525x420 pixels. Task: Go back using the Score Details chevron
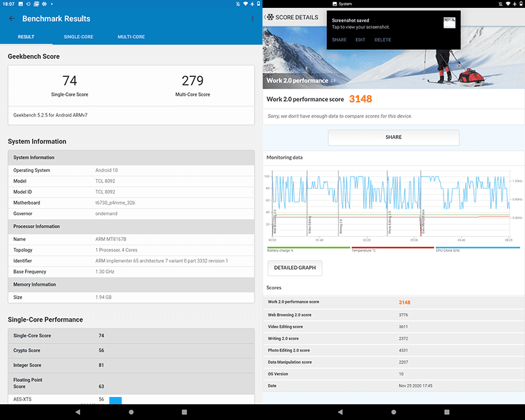[265, 17]
